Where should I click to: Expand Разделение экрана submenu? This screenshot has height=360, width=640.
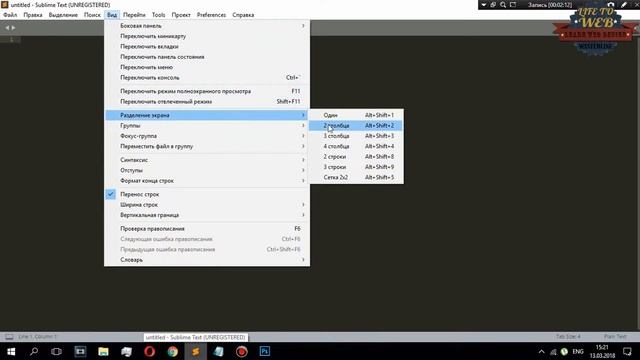[207, 115]
